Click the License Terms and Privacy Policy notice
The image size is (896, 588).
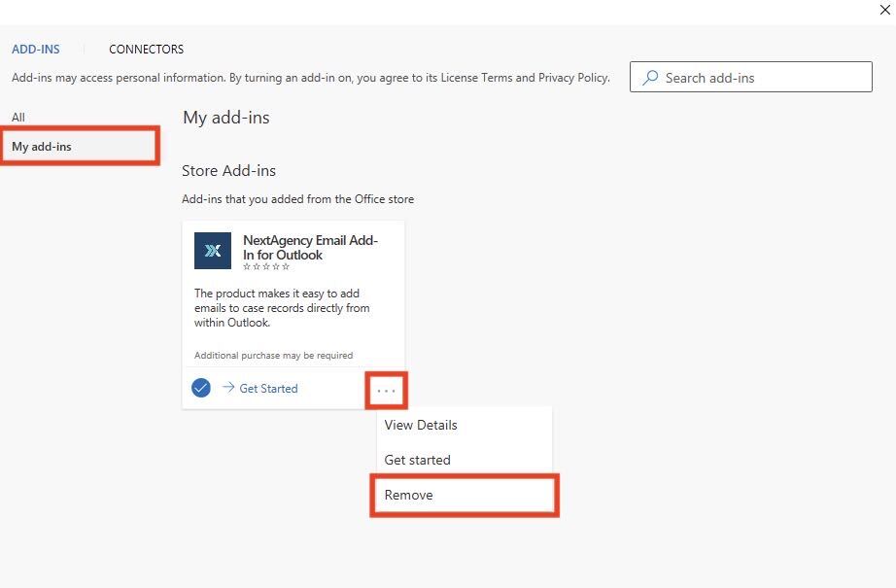tap(311, 78)
